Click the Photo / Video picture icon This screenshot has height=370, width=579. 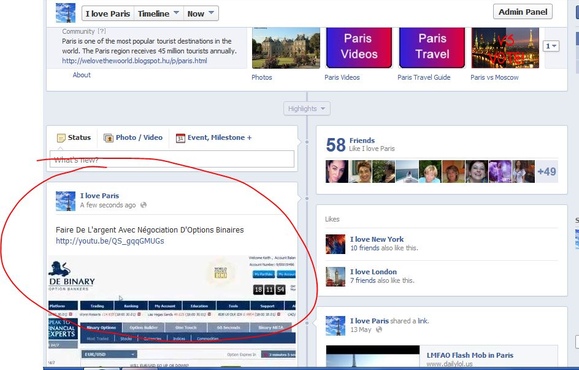(108, 138)
